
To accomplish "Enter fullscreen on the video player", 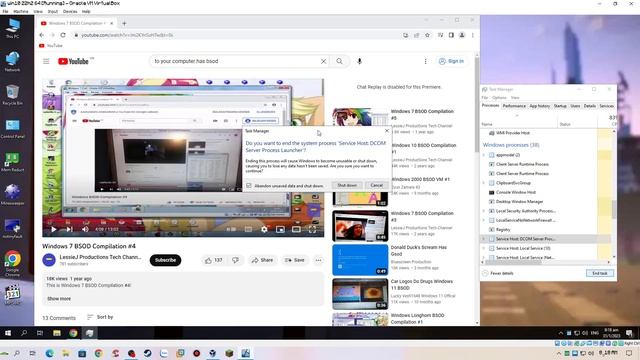I will click(x=312, y=229).
